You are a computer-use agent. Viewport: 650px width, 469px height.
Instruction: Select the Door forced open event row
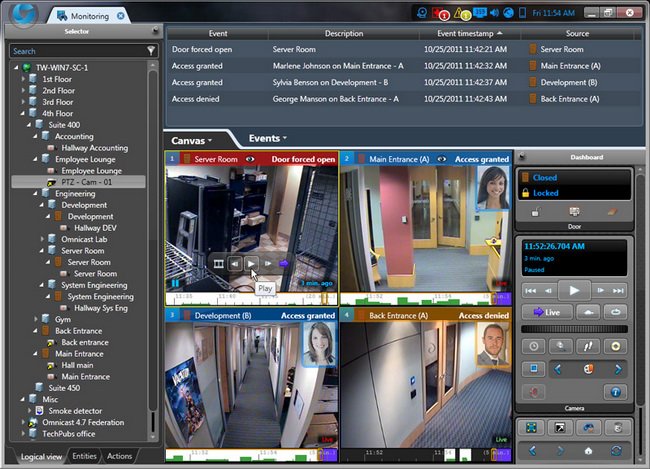click(404, 49)
